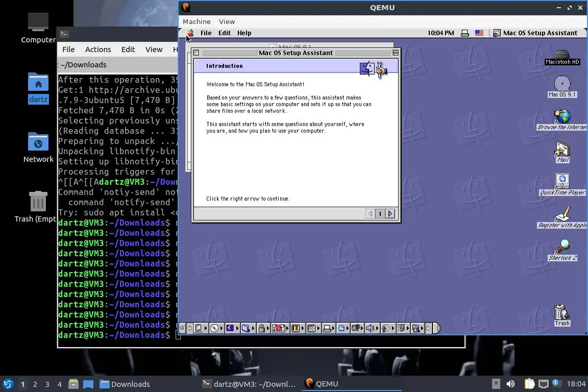
Task: Open the clipboard tray icon
Action: [x=529, y=384]
